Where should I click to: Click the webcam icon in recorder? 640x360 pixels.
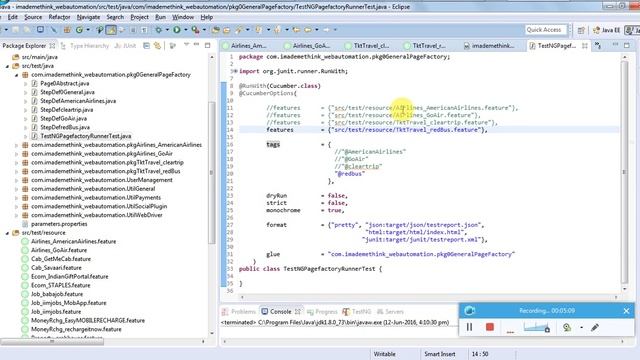(567, 327)
